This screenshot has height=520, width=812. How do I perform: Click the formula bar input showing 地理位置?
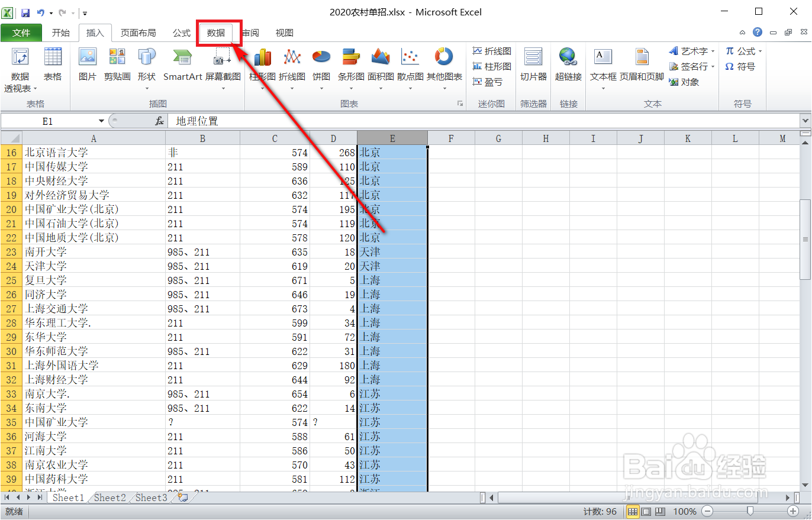(x=484, y=121)
